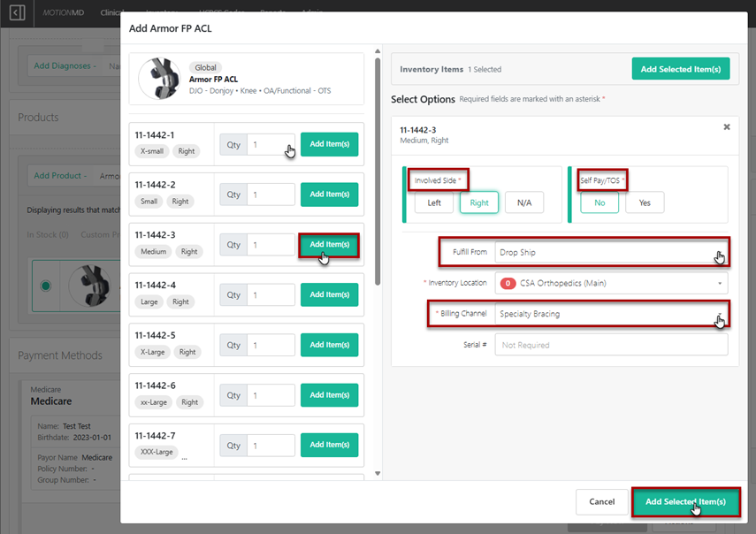Image resolution: width=756 pixels, height=534 pixels.
Task: Close the 11-1442-3 item options panel
Action: pos(727,127)
